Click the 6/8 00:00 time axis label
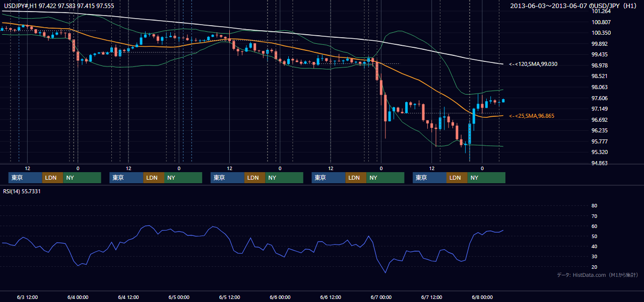Viewport: 644px width, 302px height. (482, 297)
